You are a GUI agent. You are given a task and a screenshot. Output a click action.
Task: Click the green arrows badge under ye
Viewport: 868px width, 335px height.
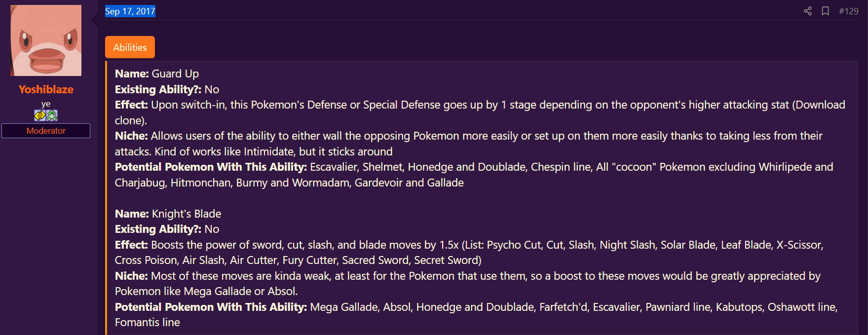click(52, 115)
